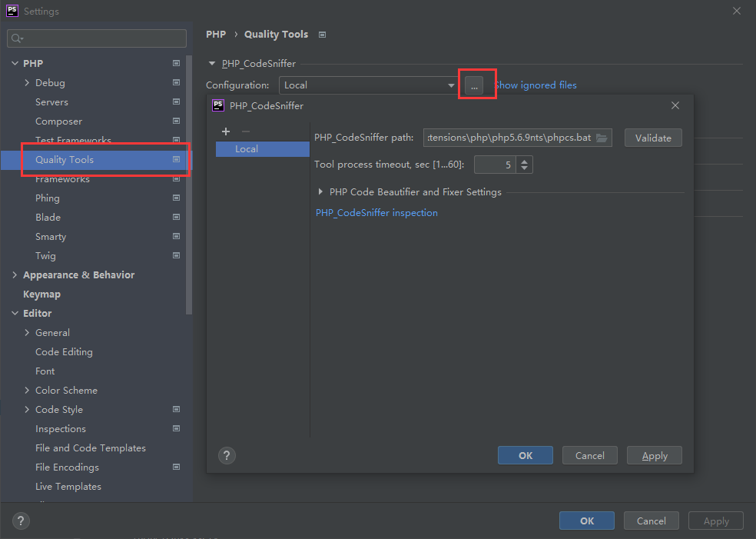Click Cancel in the Settings window
The height and width of the screenshot is (539, 756).
point(652,521)
